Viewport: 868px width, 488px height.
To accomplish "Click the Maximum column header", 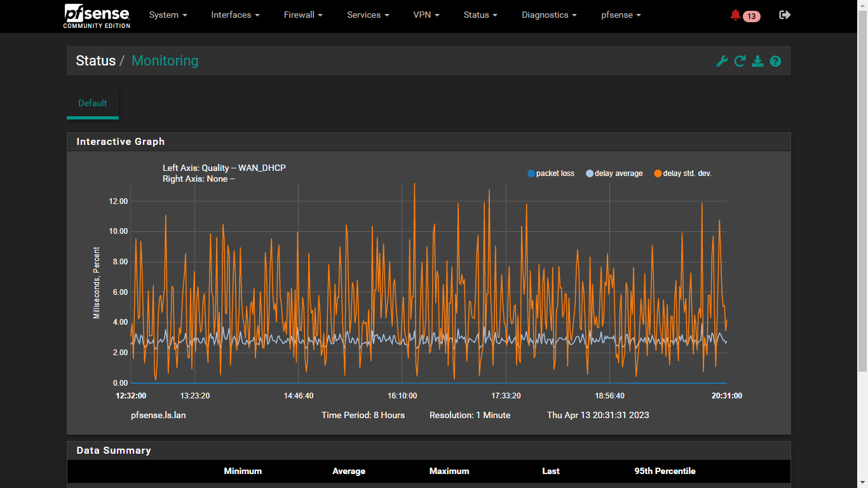I will pos(449,471).
